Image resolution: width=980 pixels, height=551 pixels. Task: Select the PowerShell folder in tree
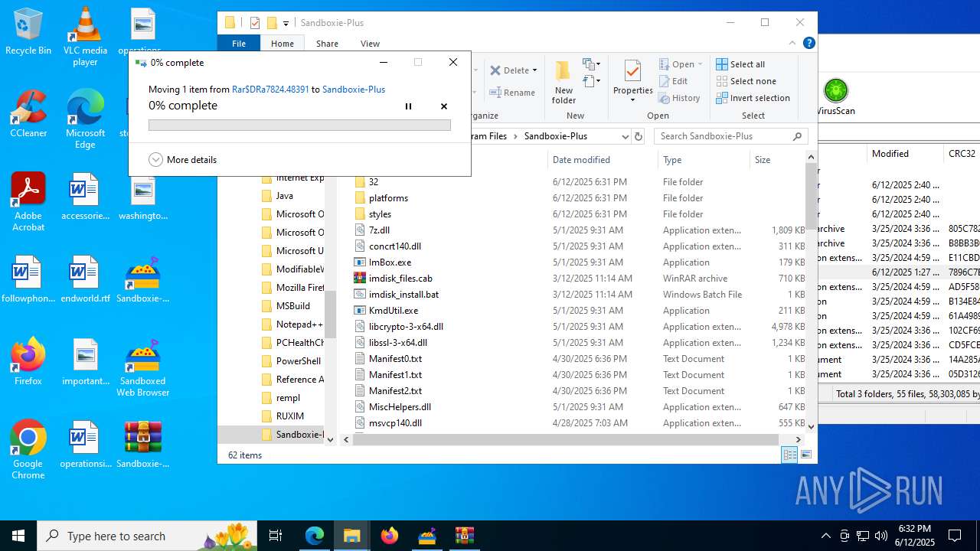tap(298, 361)
